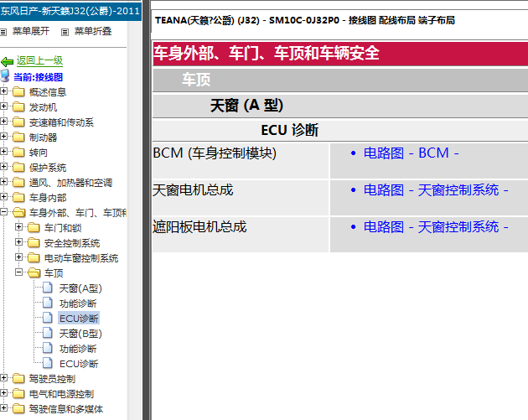Click the 驾驶员控制 folder icon
528x420 pixels.
pos(18,379)
